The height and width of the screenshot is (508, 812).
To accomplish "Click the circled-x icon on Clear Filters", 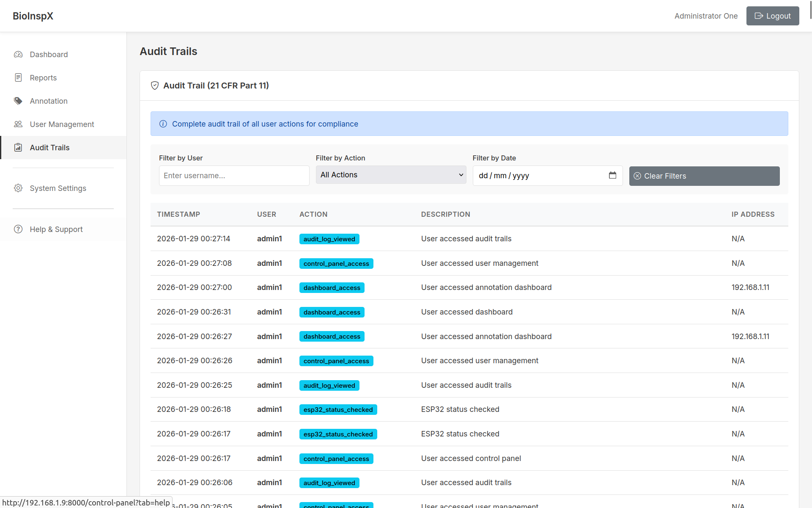I will (638, 176).
